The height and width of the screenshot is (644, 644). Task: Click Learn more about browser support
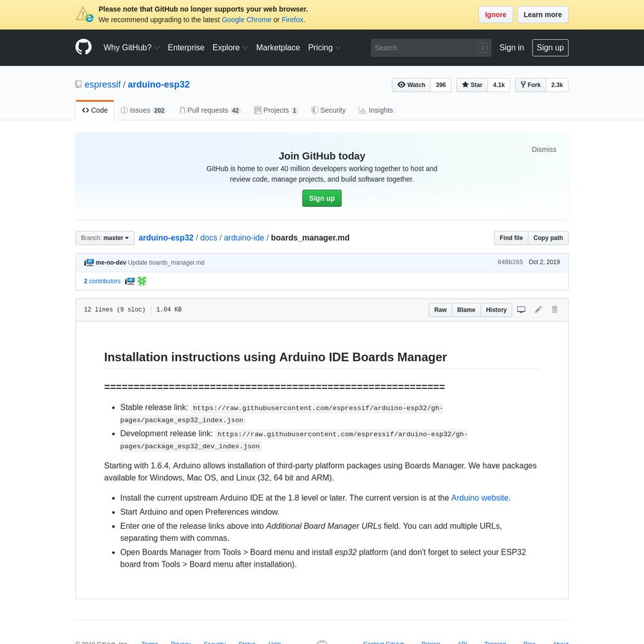click(542, 15)
